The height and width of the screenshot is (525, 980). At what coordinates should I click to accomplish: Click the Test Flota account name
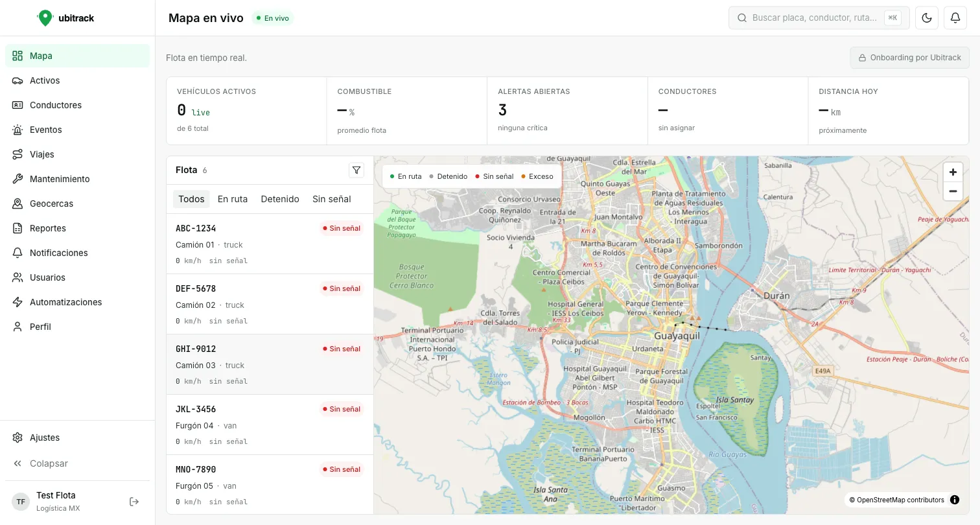tap(56, 495)
